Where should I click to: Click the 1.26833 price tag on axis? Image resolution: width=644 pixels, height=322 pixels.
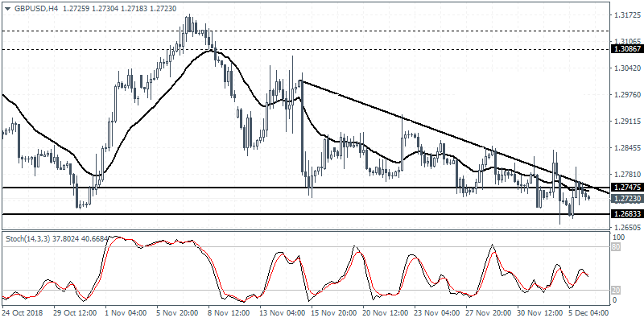(x=626, y=214)
